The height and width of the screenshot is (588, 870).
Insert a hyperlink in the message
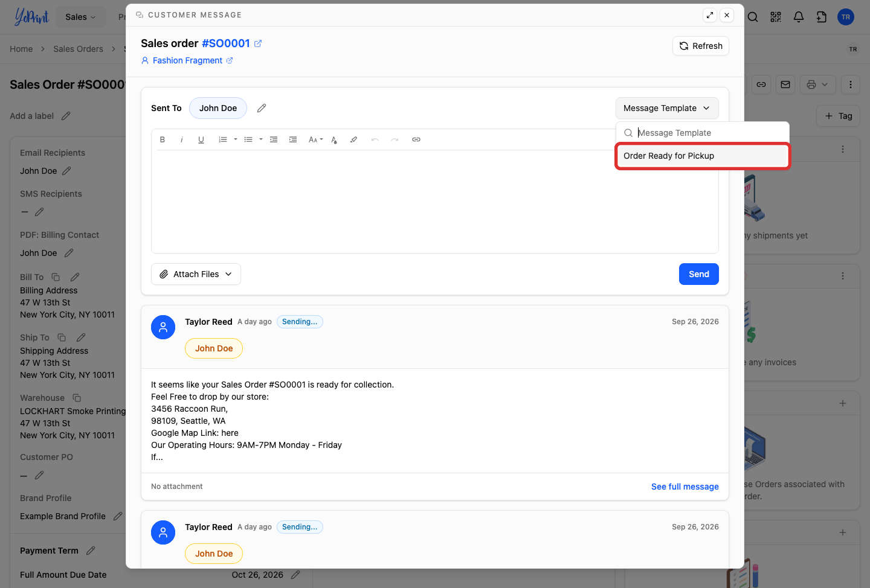pos(416,139)
